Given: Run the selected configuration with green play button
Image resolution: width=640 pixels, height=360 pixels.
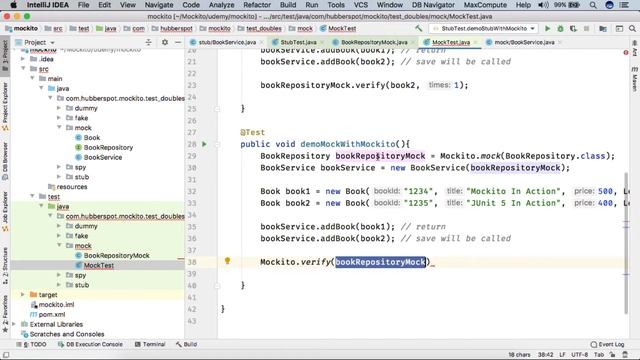Looking at the screenshot, I should (547, 29).
